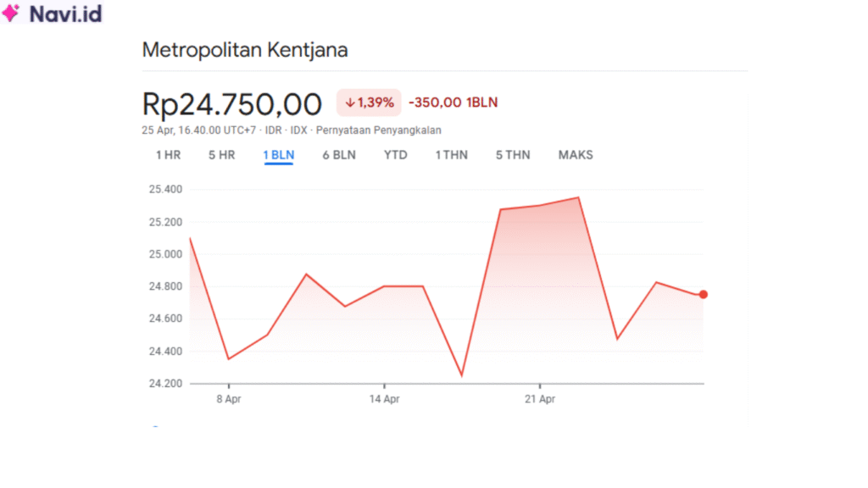
Task: Select the 5 THN range option
Action: point(513,155)
